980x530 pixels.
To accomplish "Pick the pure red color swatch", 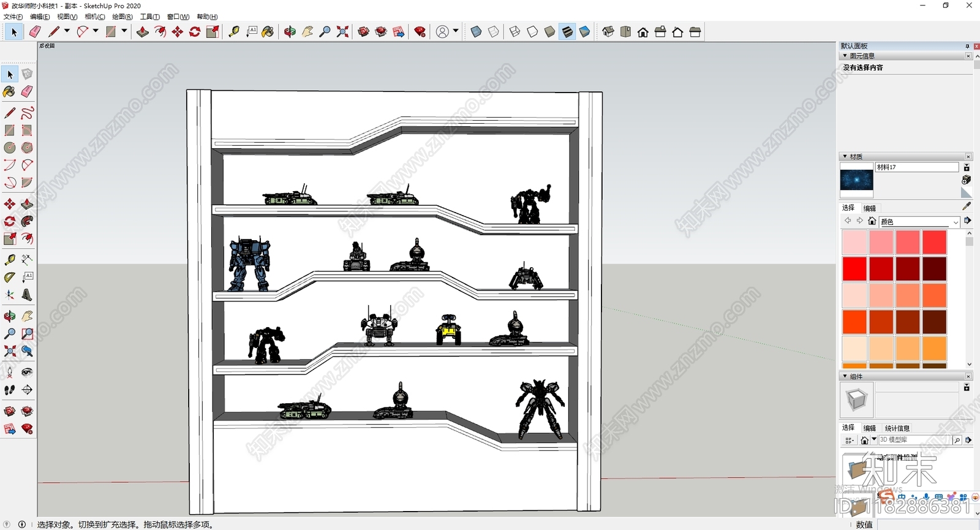I will [x=854, y=269].
